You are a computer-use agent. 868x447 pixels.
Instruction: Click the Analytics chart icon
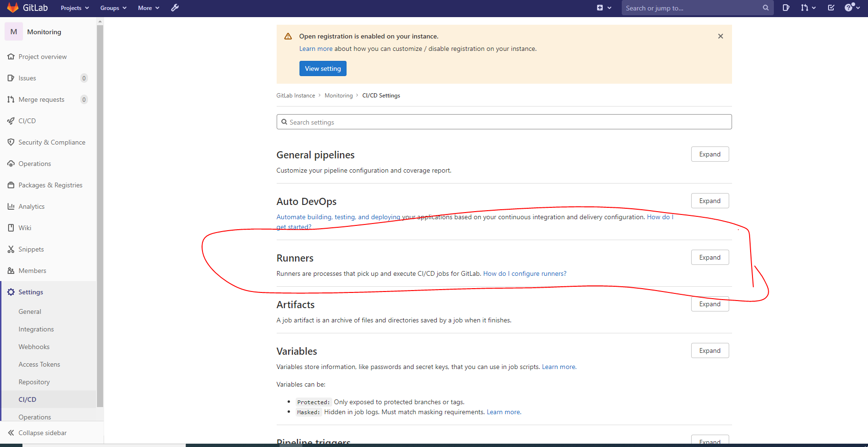point(11,206)
